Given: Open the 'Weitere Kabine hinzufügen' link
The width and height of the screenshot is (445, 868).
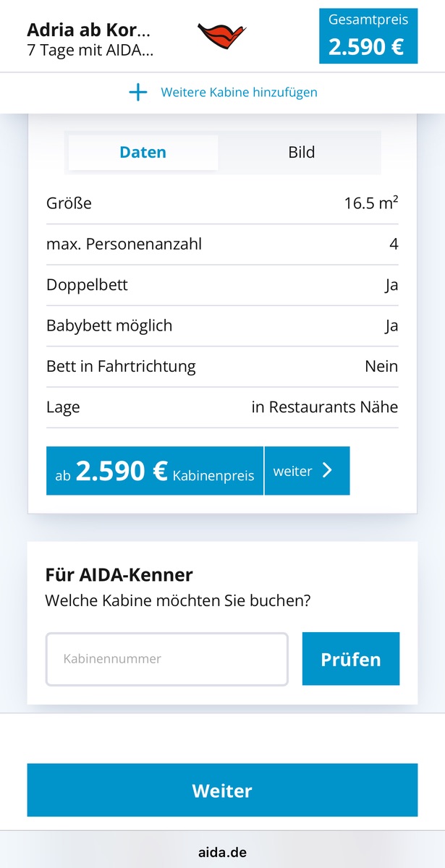Looking at the screenshot, I should (239, 93).
